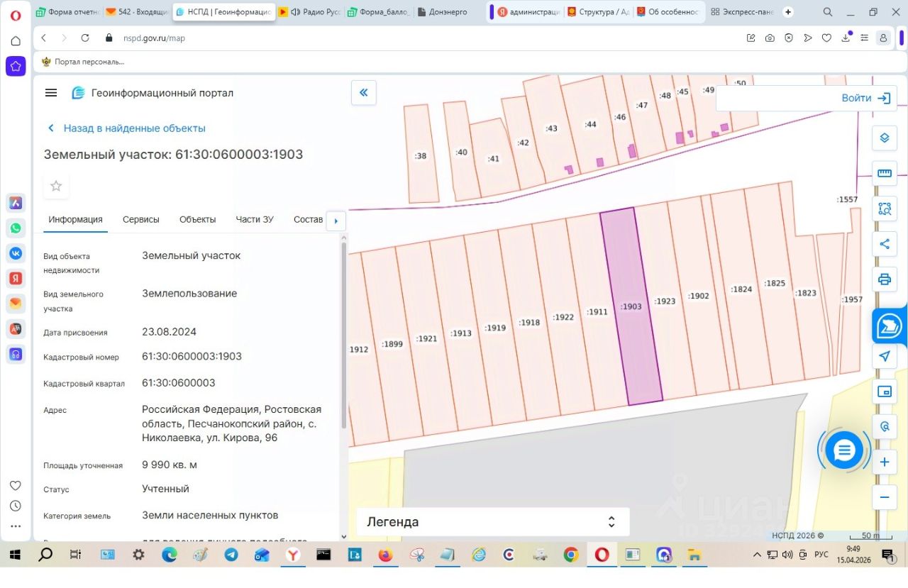Open more Opera sidebar options (three dots)
Viewport: 908px width, 588px height.
tap(16, 527)
